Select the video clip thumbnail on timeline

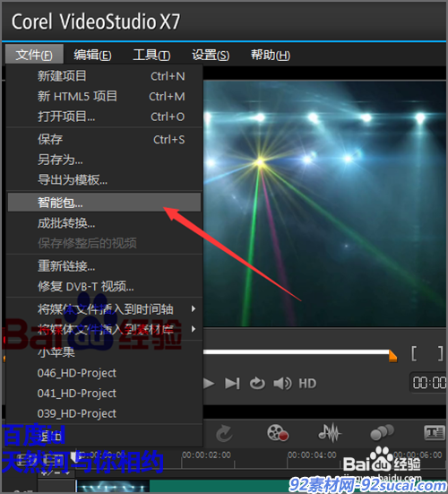pyautogui.click(x=113, y=486)
